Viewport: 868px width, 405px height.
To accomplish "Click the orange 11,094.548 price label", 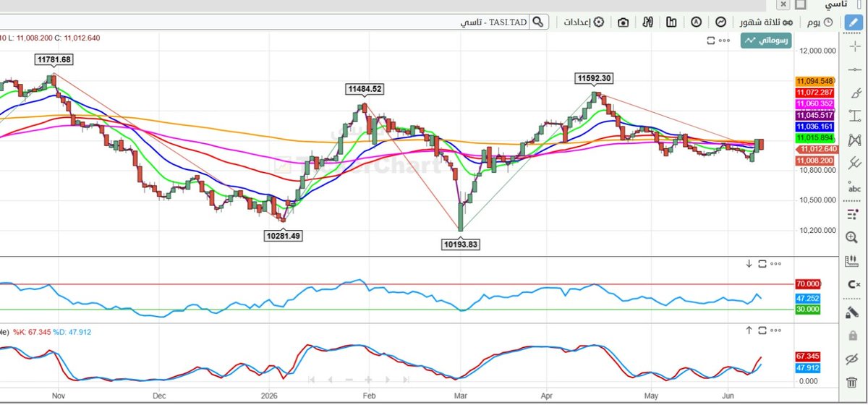I will 815,82.
